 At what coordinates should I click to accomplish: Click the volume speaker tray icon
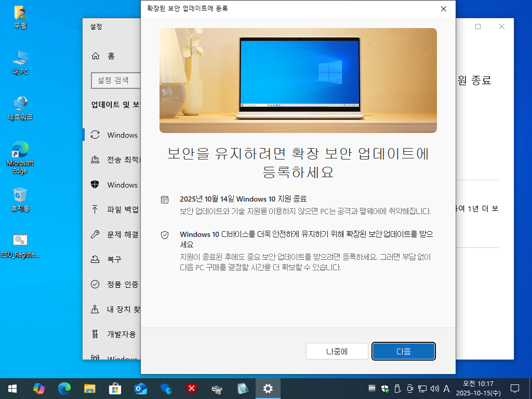tap(434, 389)
